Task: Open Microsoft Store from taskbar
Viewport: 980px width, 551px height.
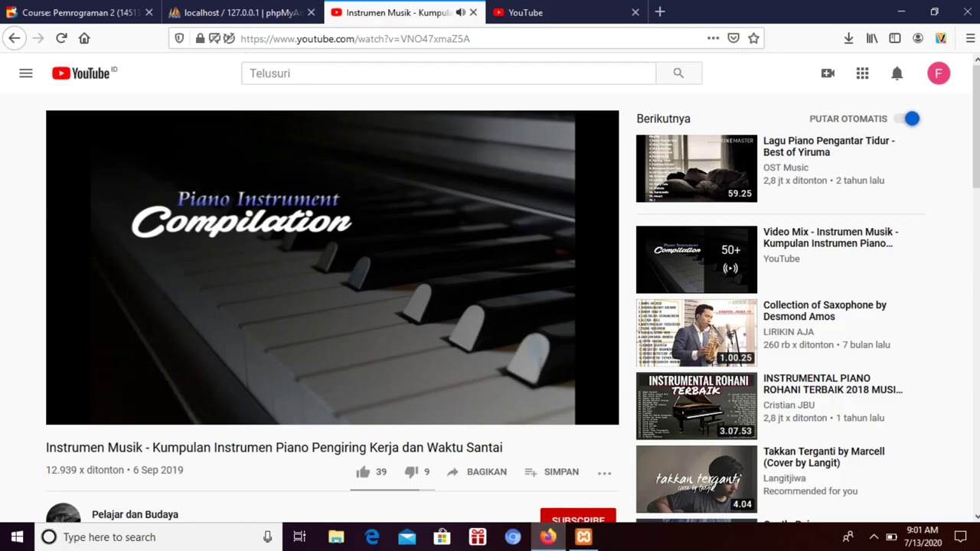Action: [443, 536]
